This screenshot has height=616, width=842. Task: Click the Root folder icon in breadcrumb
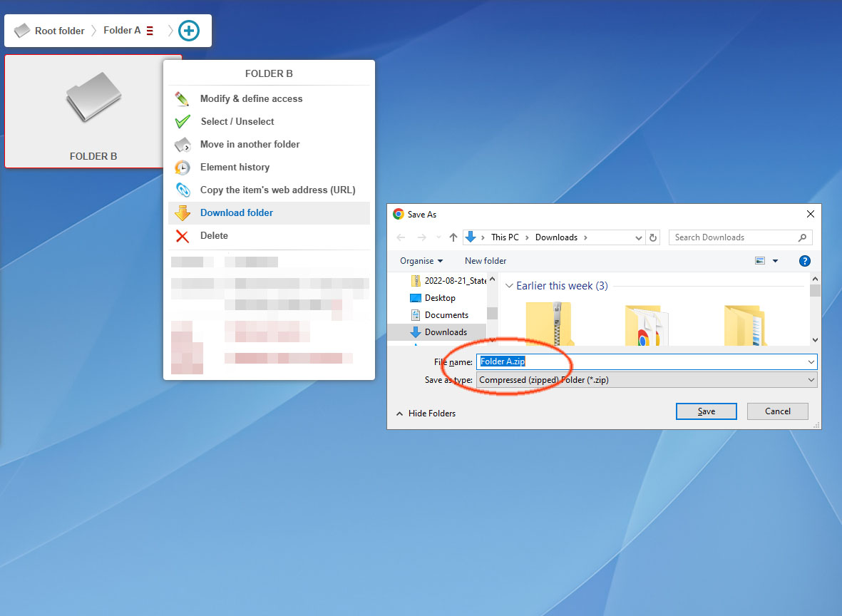23,31
